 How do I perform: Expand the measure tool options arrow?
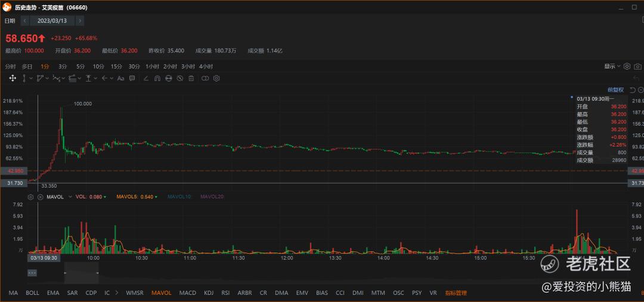pos(95,79)
